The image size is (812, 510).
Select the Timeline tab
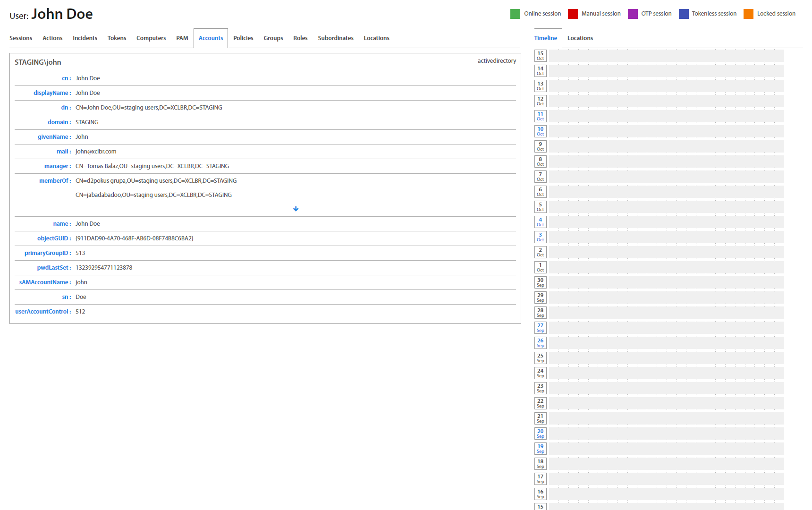[x=546, y=38]
